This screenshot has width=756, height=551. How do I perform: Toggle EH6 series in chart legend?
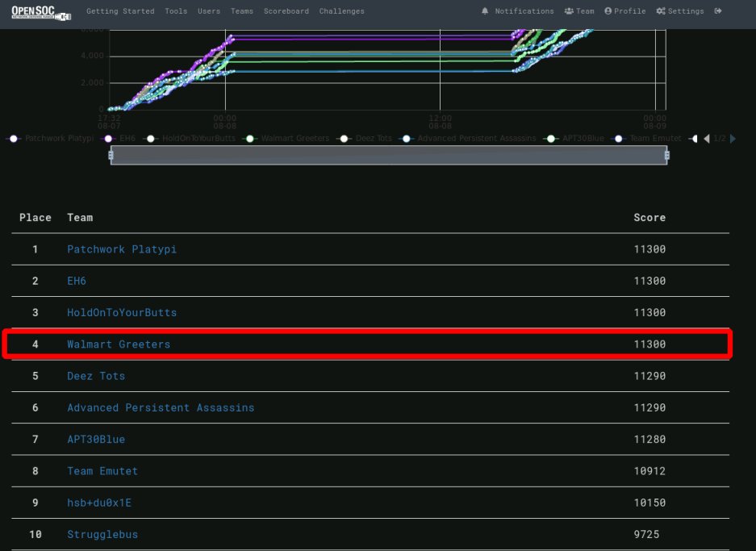pos(118,138)
